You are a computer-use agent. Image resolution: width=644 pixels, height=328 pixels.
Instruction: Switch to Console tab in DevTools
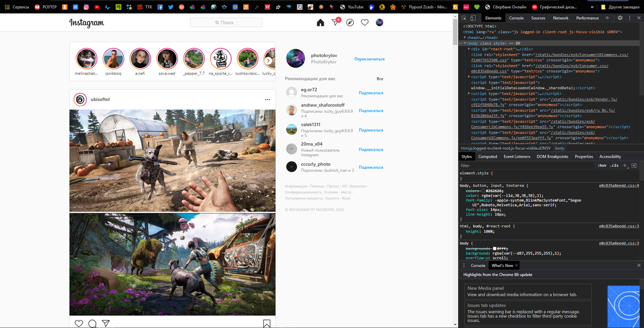[516, 18]
